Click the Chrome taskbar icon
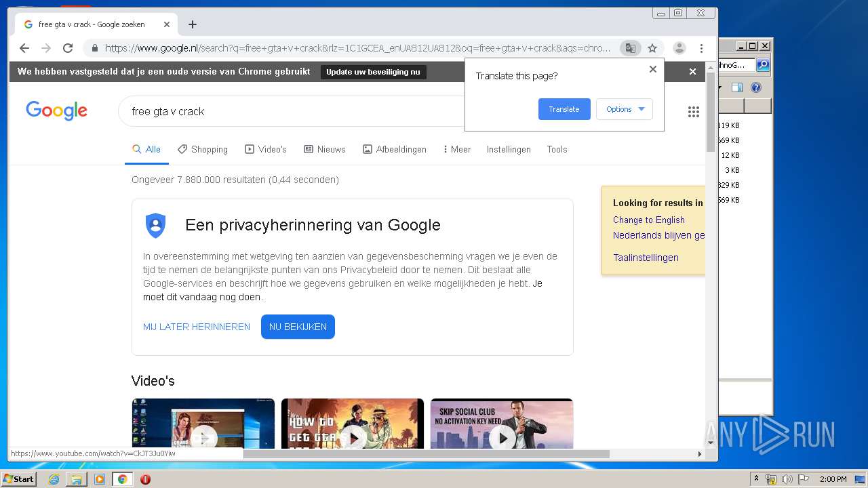Viewport: 868px width, 488px height. (x=123, y=479)
